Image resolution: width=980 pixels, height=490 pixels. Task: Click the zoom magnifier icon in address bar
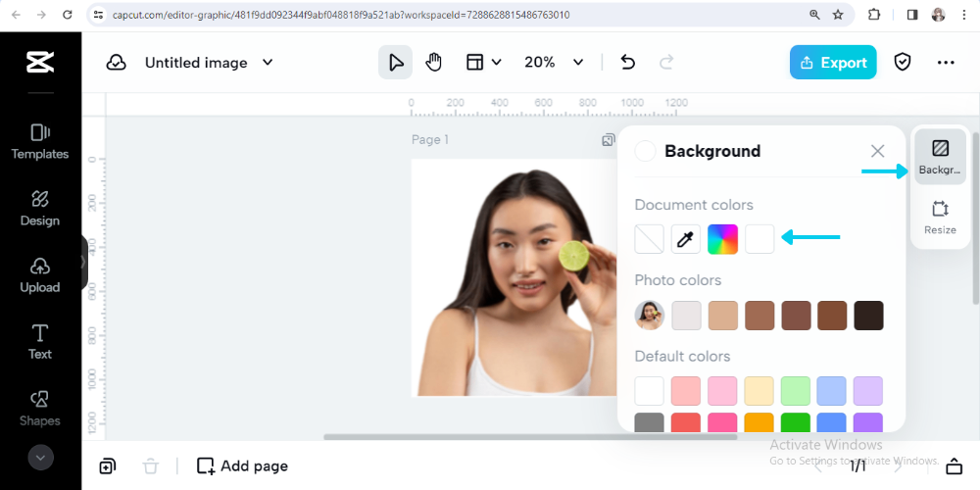[x=814, y=15]
